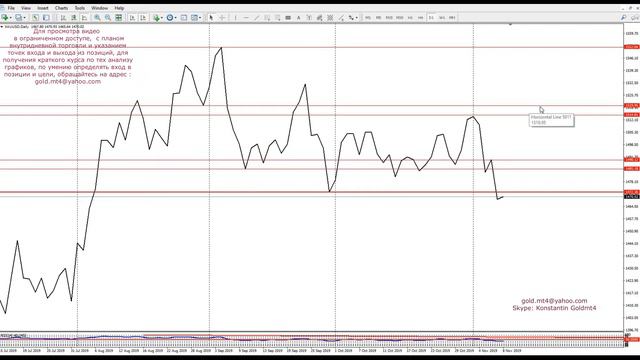Toggle chart auto scroll
Screen dimensions: 640x360
click(x=132, y=18)
